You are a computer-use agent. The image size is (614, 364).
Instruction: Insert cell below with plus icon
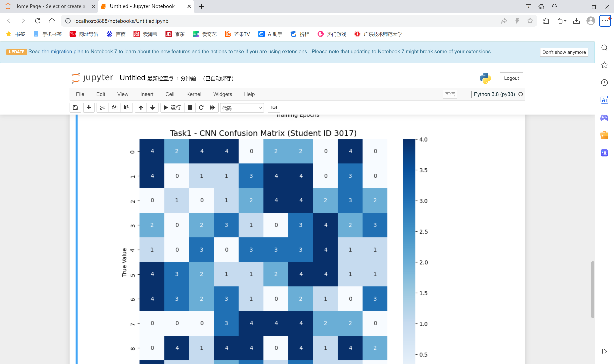point(89,108)
